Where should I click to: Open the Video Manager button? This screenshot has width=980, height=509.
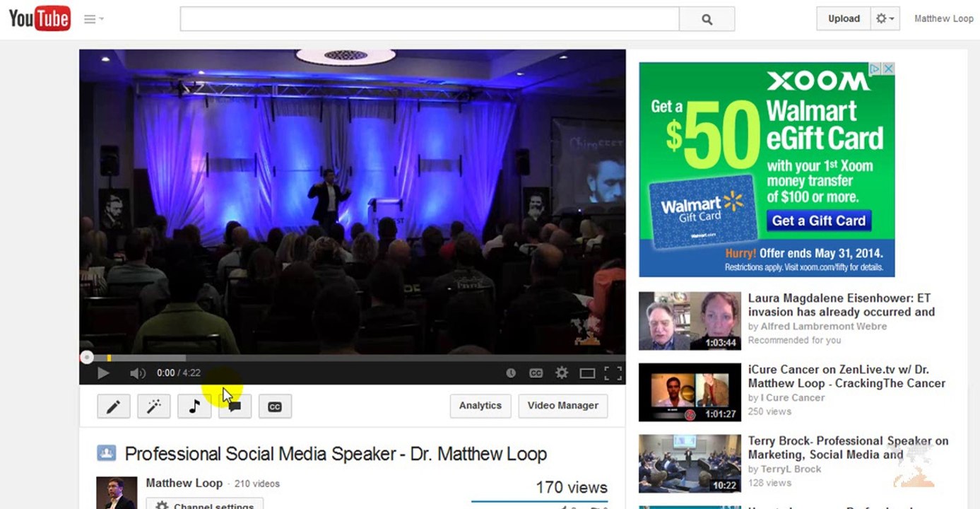coord(562,406)
